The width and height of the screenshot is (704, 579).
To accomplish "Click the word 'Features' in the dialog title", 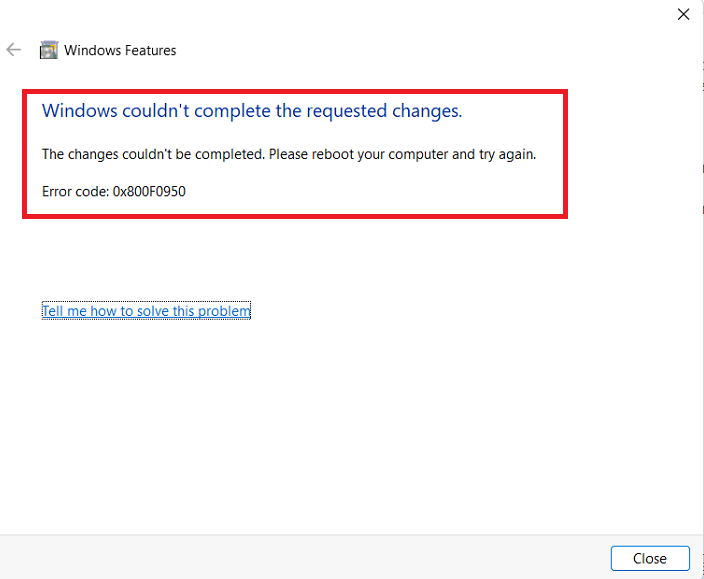I will [x=150, y=50].
